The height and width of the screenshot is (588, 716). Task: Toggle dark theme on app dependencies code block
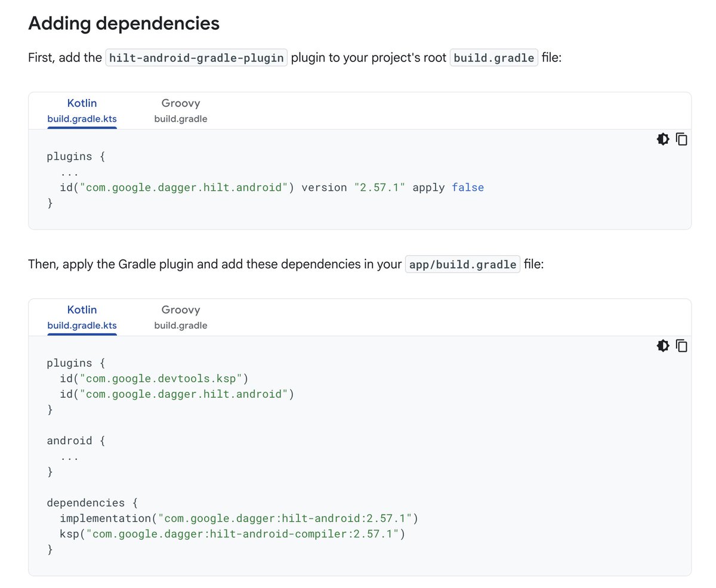coord(663,346)
